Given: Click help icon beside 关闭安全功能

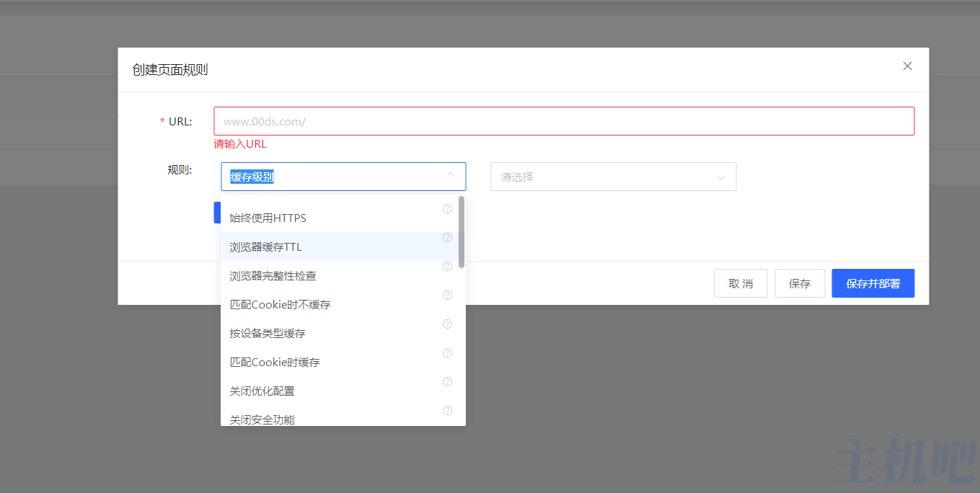Looking at the screenshot, I should point(447,410).
